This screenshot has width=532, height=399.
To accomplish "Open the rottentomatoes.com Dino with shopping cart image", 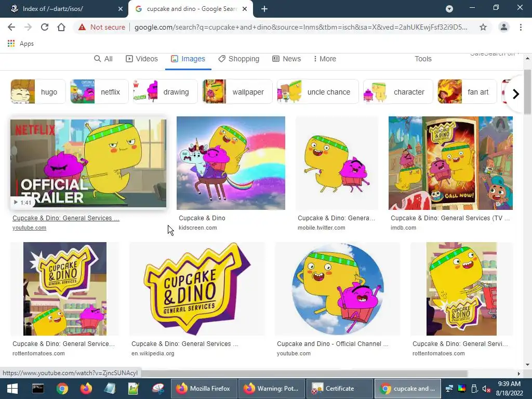I will pyautogui.click(x=461, y=289).
